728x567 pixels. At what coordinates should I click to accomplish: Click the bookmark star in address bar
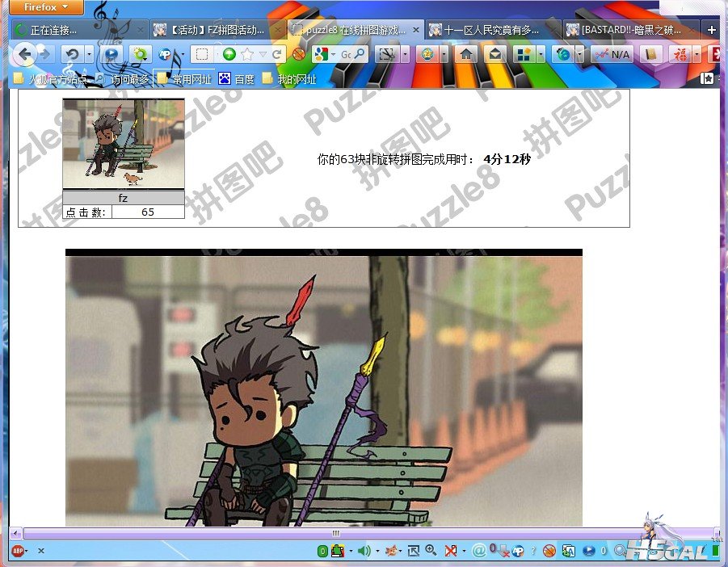point(247,54)
